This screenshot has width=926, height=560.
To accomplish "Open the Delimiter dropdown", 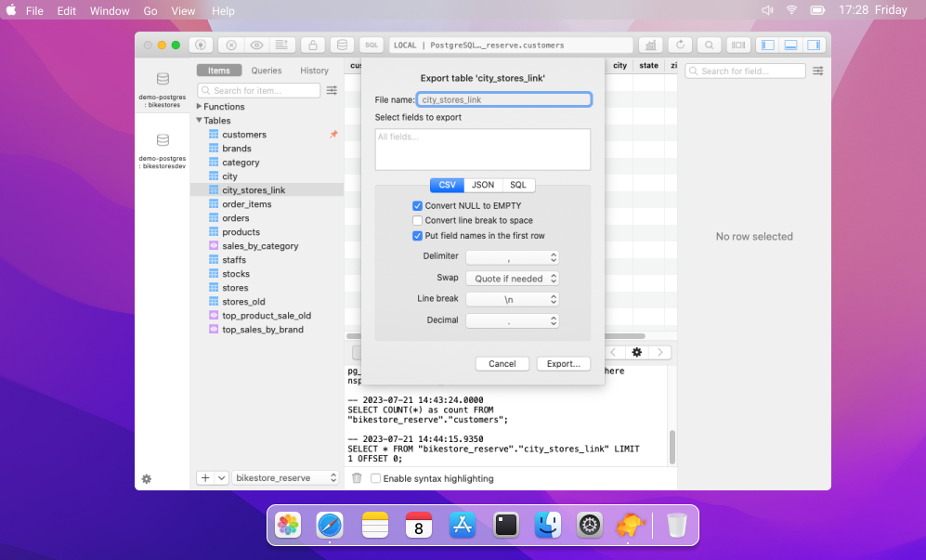I will coord(512,257).
